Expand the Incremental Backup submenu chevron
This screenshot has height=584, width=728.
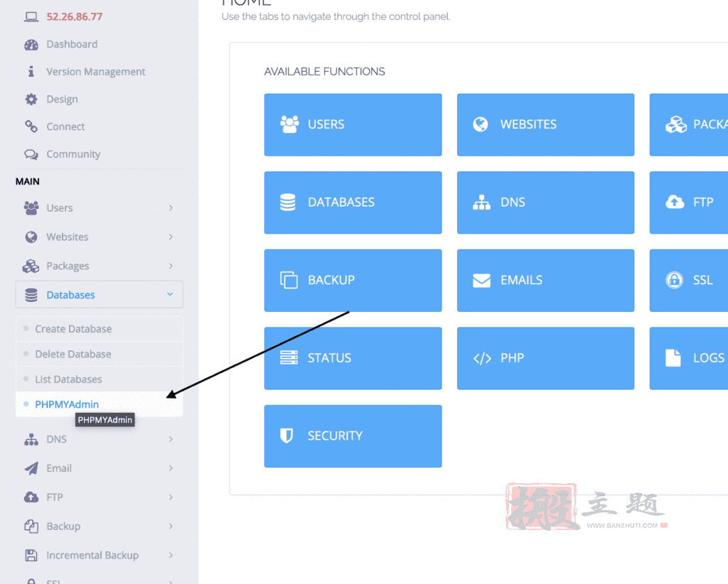coord(171,556)
